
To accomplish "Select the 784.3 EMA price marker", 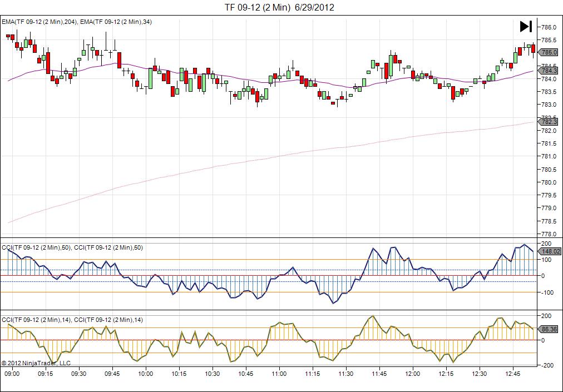I will [549, 71].
